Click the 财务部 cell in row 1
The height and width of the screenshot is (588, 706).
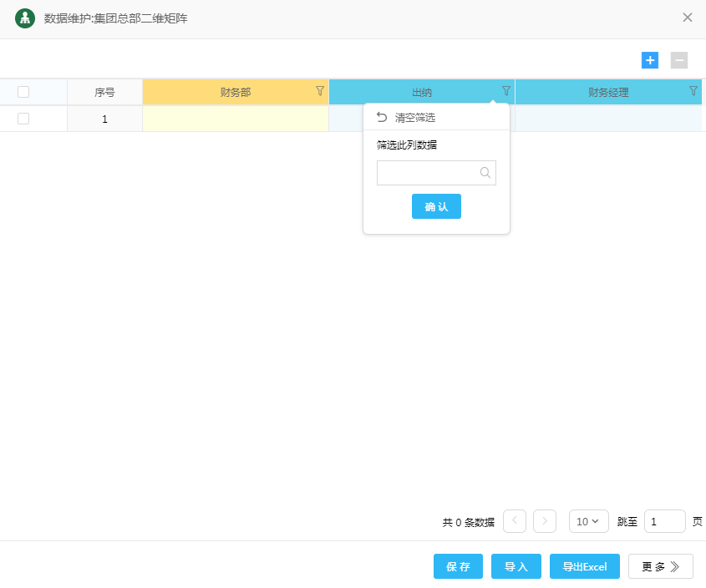pyautogui.click(x=236, y=119)
